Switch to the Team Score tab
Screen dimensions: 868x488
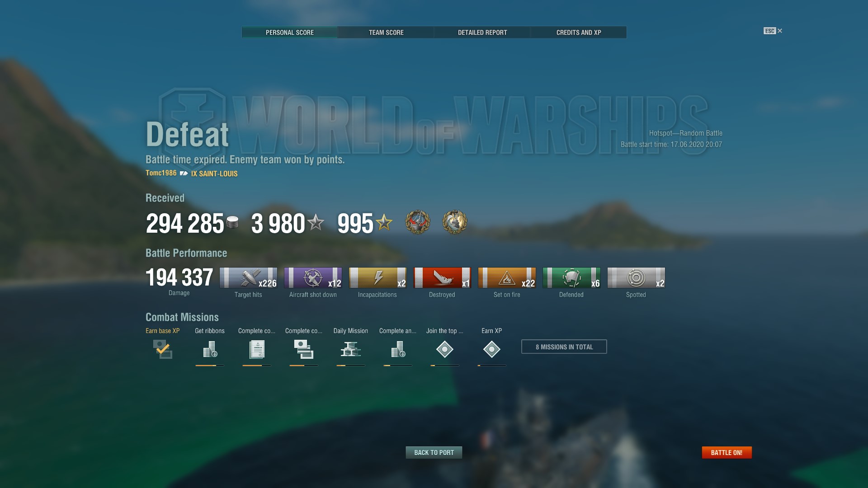pos(386,33)
